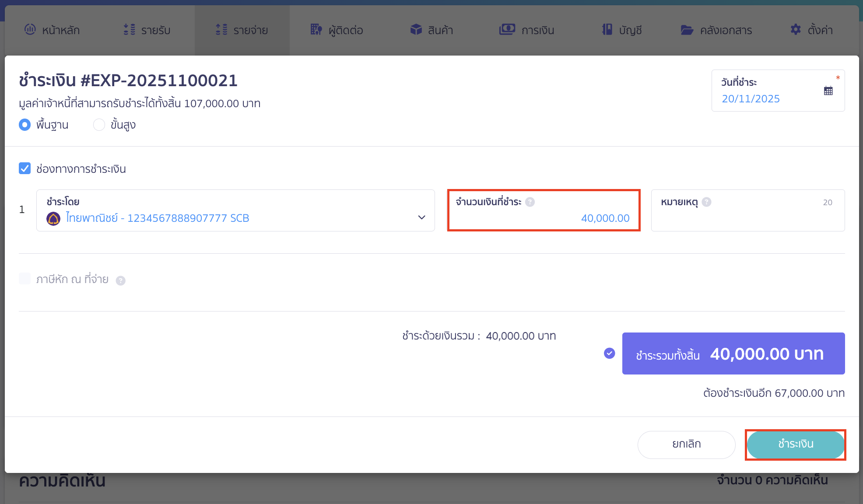Click help icon beside ภาษีหัก ณ ที่จ่าย
Image resolution: width=863 pixels, height=504 pixels.
(x=121, y=280)
